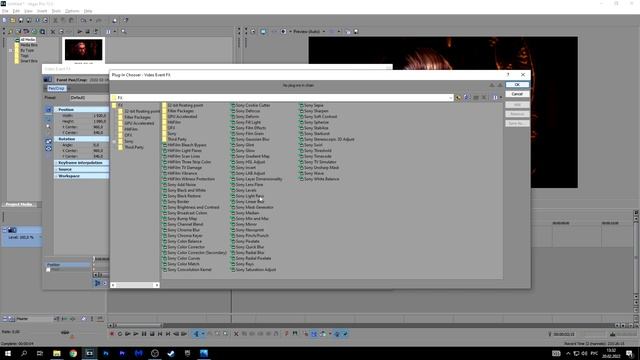Expand the Sony folder tree node

(114, 141)
